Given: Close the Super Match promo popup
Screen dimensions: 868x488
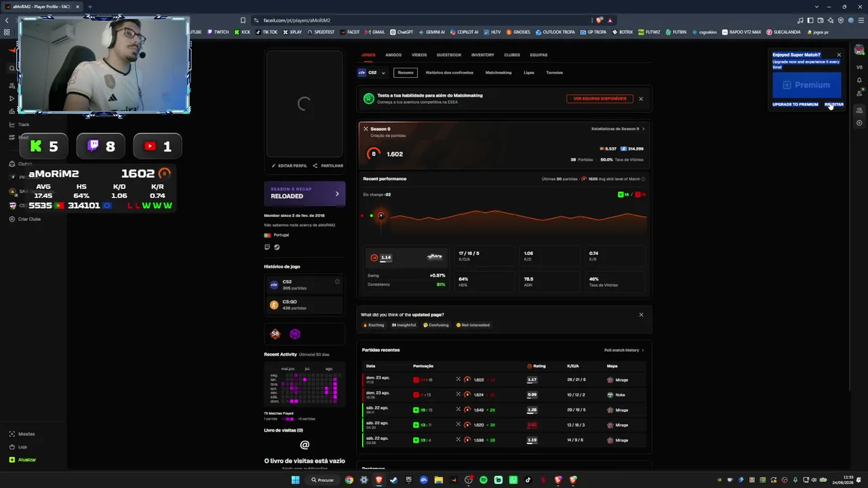Looking at the screenshot, I should point(839,55).
